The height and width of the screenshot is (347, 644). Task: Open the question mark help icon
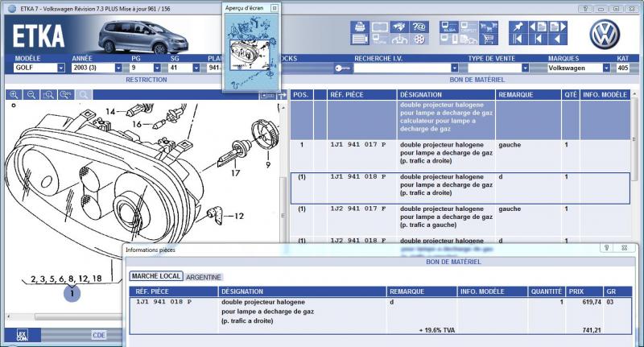(419, 27)
